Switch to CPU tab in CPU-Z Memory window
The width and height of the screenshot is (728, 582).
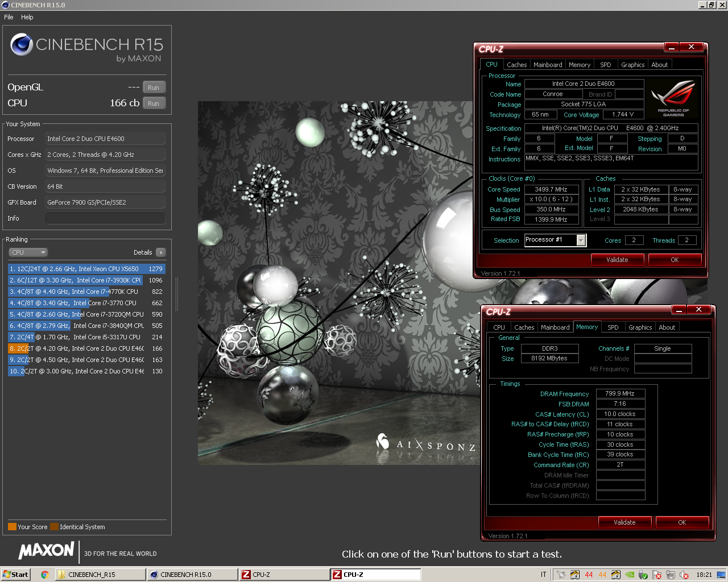pyautogui.click(x=499, y=327)
